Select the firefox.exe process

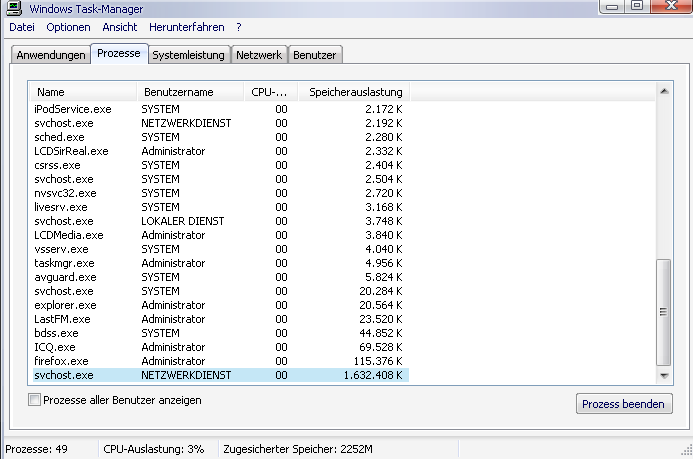(x=221, y=361)
